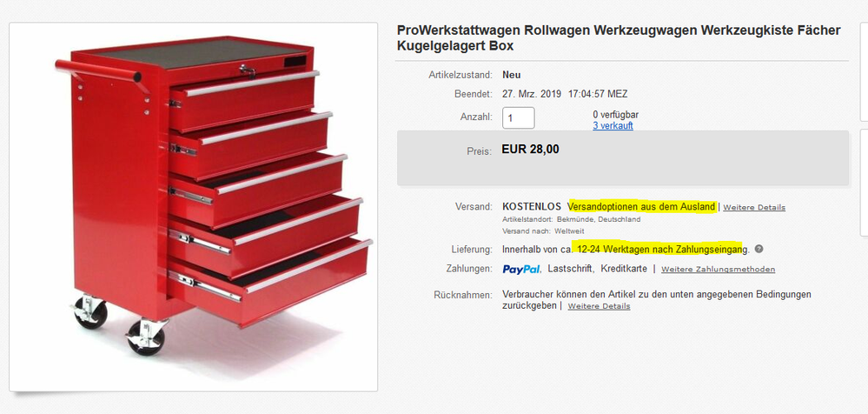
Task: Click the Lastschrift payment option text
Action: (x=572, y=269)
